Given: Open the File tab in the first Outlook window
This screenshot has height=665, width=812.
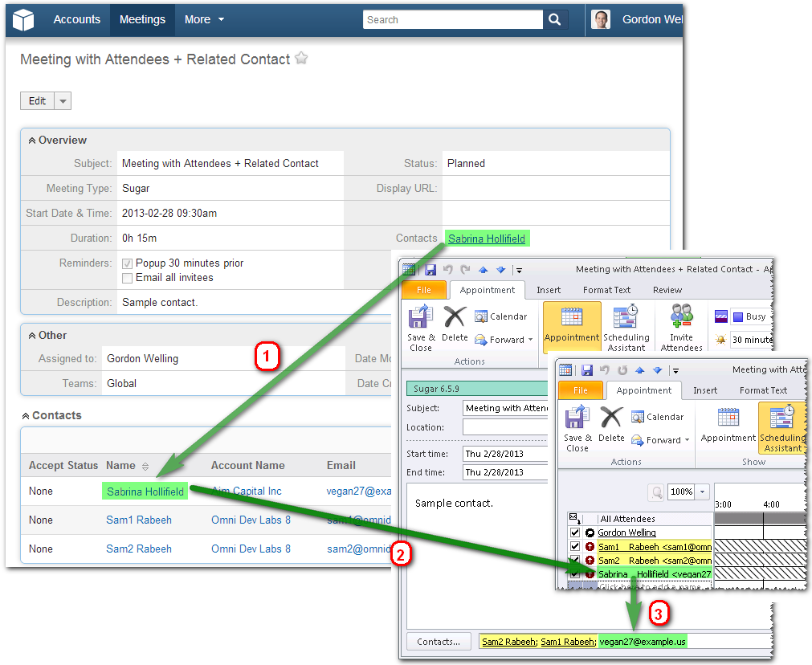Looking at the screenshot, I should point(424,290).
